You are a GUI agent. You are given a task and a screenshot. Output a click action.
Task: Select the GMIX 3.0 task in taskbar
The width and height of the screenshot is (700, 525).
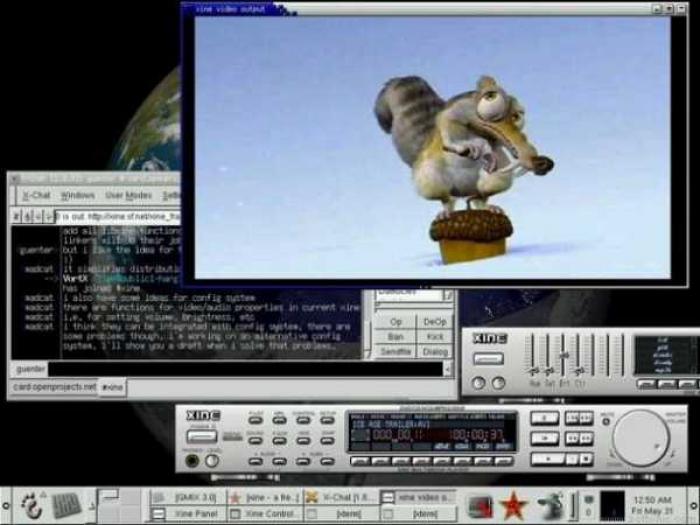(188, 497)
